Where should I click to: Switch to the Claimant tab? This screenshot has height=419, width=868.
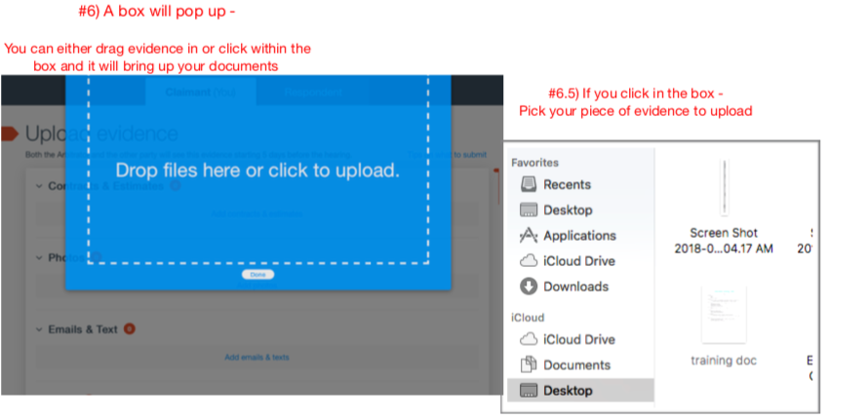point(200,92)
